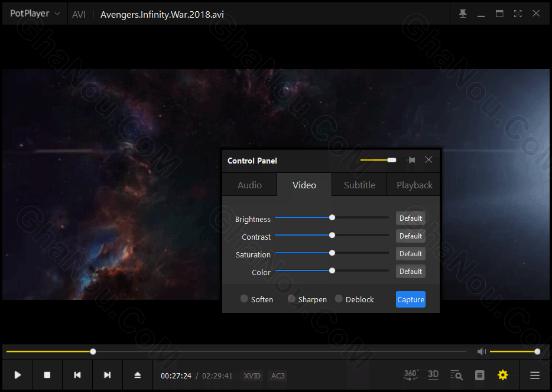This screenshot has width=552, height=392.
Task: Open a file with the eject icon
Action: (138, 375)
